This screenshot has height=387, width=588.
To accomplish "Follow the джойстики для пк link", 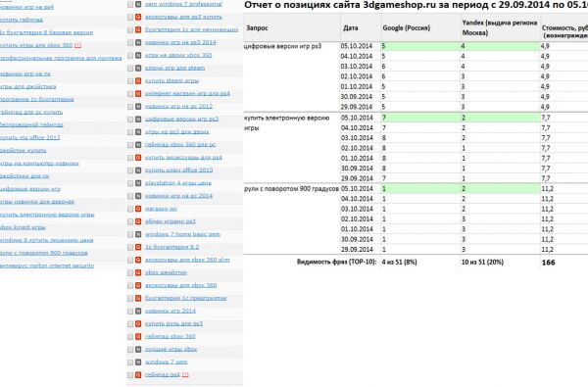I will pyautogui.click(x=24, y=176).
